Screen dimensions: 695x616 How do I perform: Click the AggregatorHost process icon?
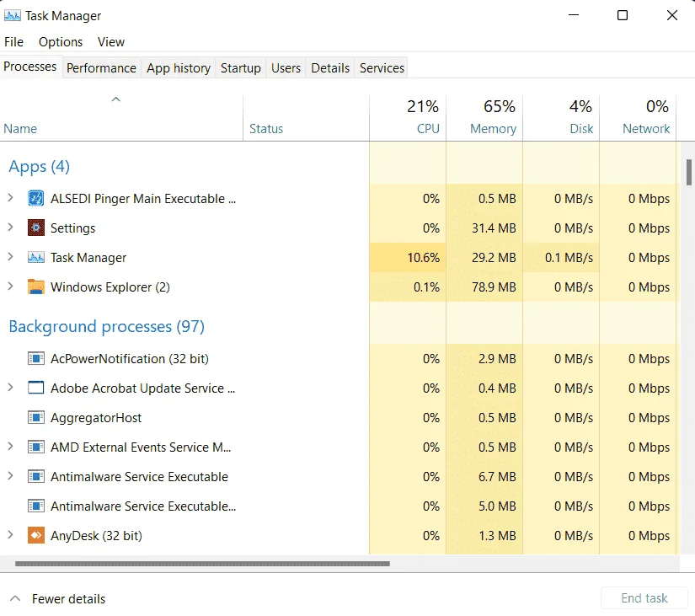(x=36, y=417)
